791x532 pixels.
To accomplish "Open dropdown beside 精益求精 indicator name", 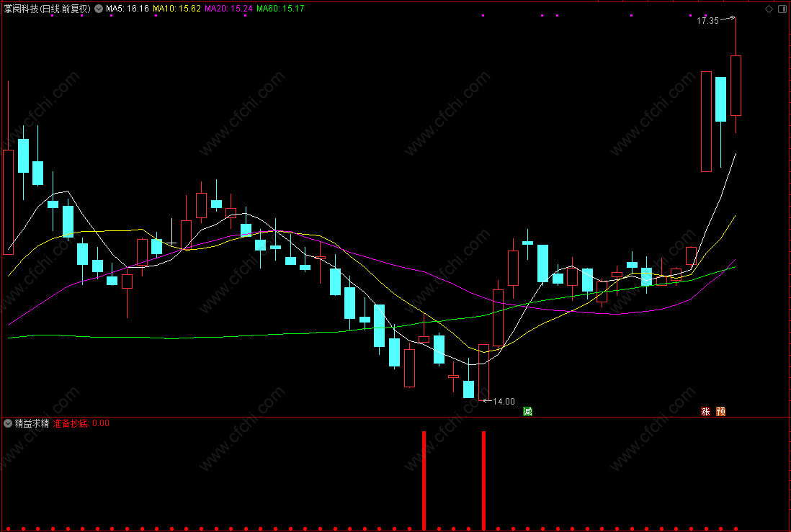I will tap(8, 423).
